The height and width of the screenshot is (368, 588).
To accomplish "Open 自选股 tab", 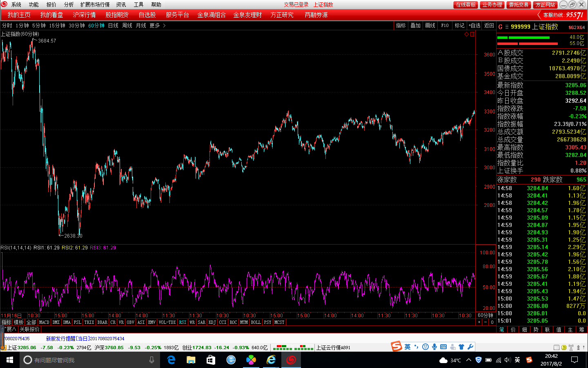I will point(147,15).
